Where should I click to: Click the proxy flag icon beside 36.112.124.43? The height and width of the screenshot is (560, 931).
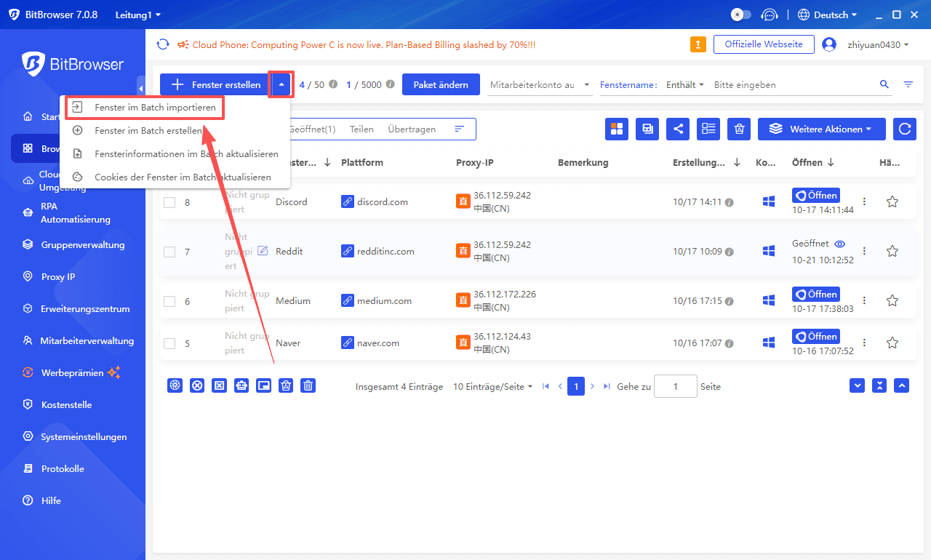tap(463, 343)
